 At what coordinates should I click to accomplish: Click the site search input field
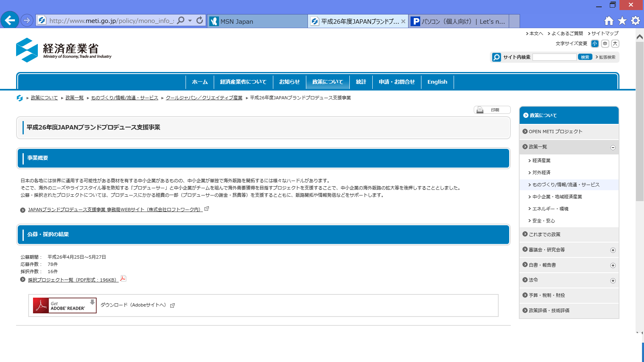point(554,57)
